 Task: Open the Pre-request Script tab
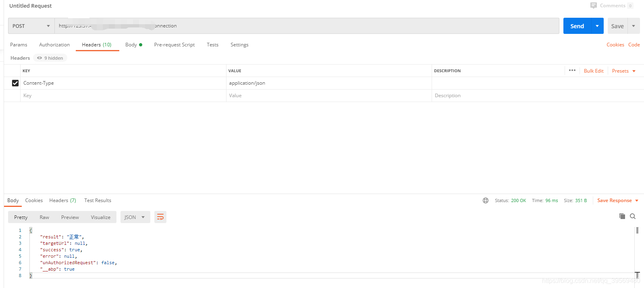[174, 45]
